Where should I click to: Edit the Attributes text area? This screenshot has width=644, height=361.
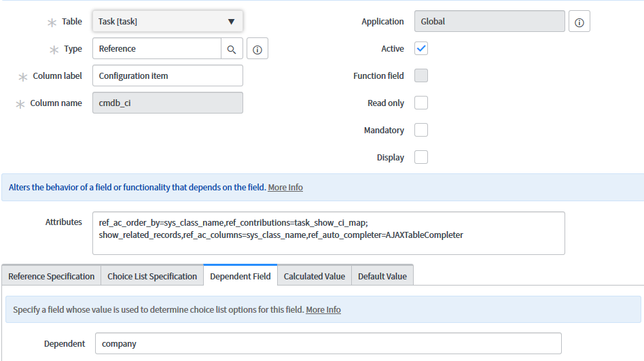pyautogui.click(x=329, y=233)
